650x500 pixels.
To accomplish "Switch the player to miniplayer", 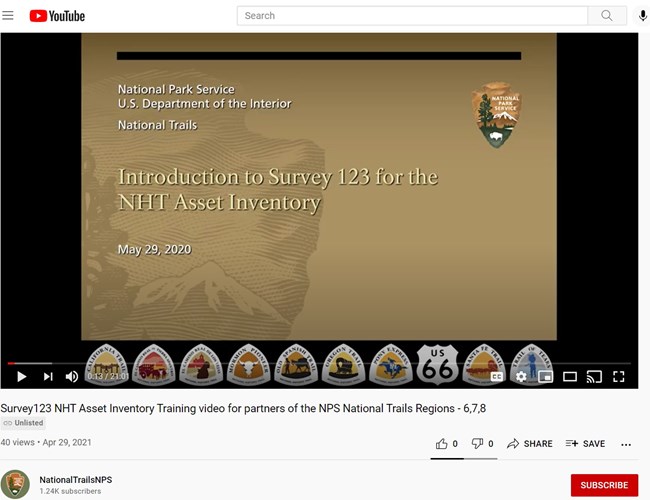I will coord(545,377).
